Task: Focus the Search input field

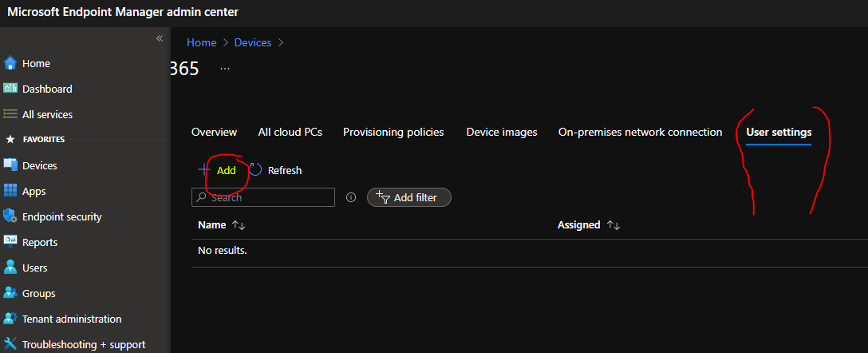Action: (x=263, y=197)
